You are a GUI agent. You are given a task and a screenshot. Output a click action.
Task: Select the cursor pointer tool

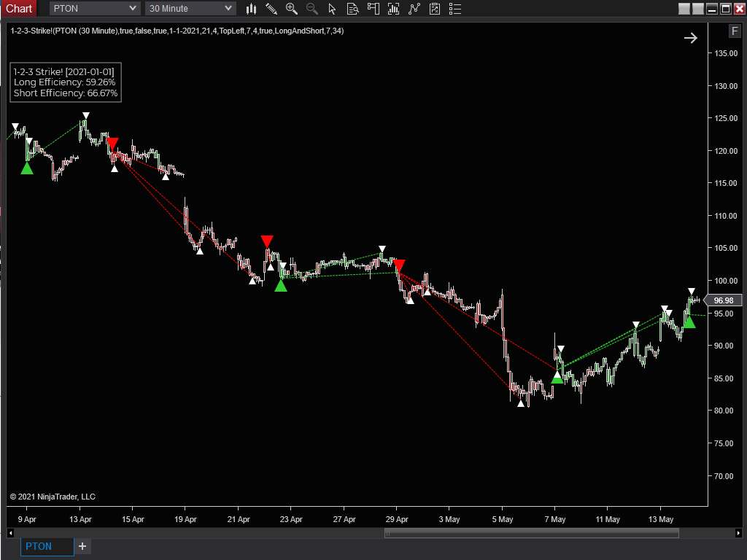tap(333, 9)
